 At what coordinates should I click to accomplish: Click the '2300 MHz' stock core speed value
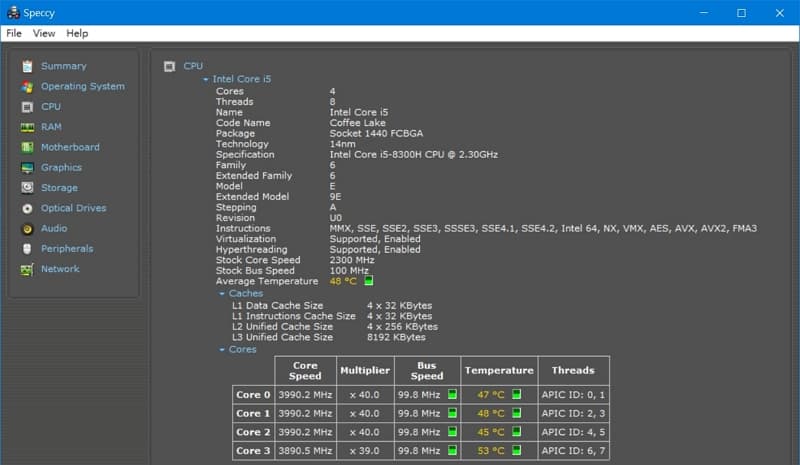click(x=352, y=260)
